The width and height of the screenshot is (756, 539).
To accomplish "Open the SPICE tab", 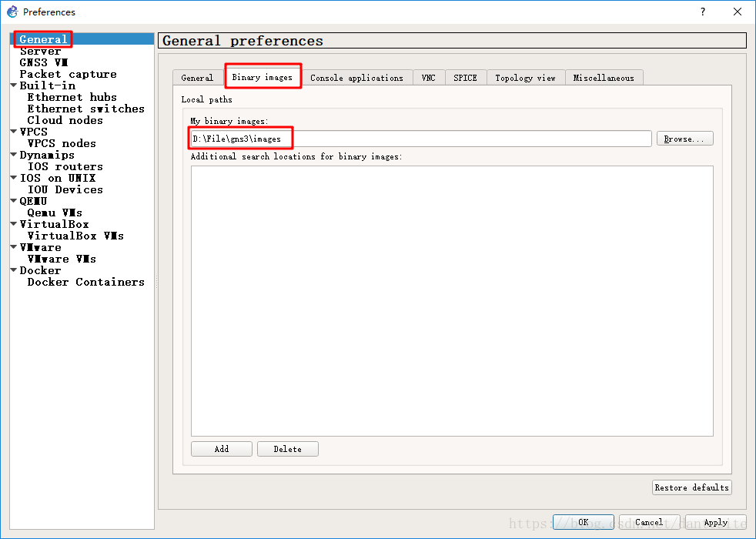I will 465,78.
